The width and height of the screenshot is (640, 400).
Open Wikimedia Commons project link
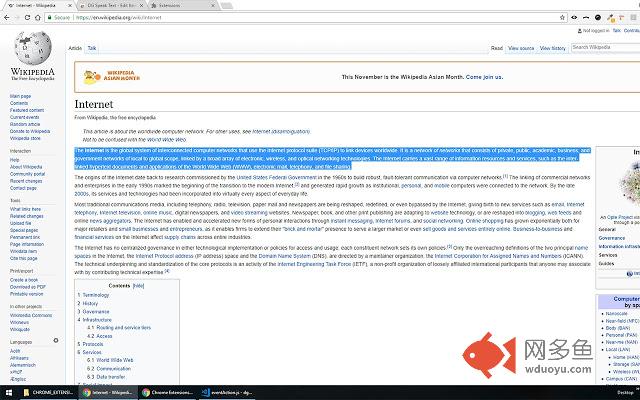click(x=31, y=316)
